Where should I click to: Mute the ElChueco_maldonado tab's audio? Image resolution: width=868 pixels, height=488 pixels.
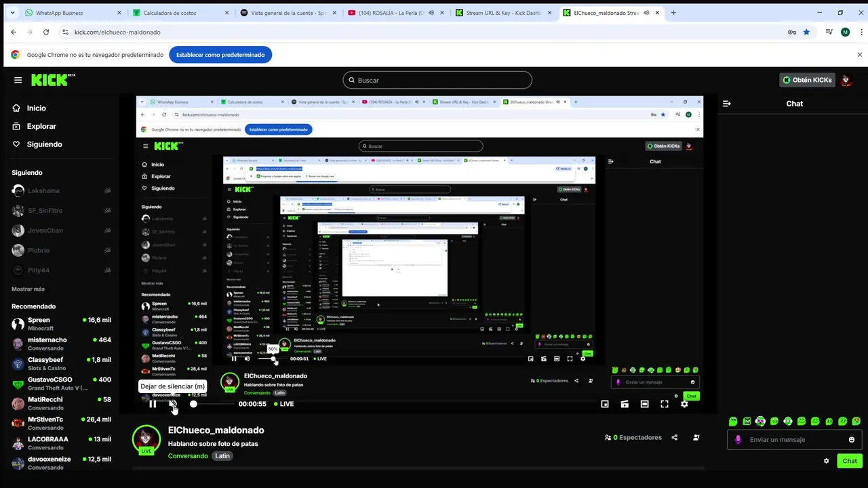pyautogui.click(x=646, y=13)
